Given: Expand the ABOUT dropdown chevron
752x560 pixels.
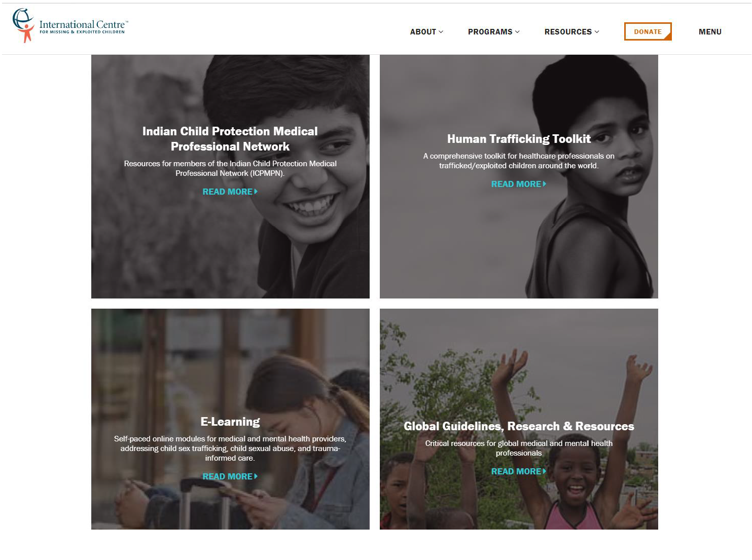Looking at the screenshot, I should click(x=441, y=32).
